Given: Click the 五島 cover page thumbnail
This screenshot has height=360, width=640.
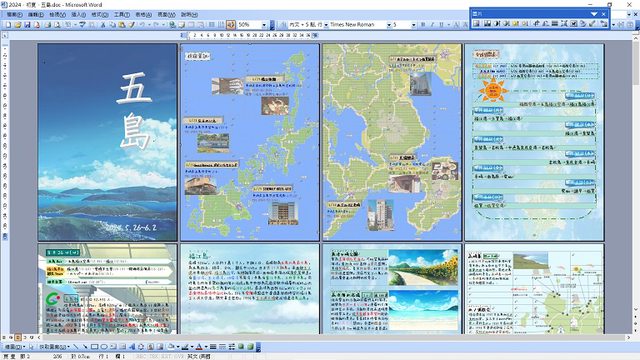Looking at the screenshot, I should coord(108,142).
